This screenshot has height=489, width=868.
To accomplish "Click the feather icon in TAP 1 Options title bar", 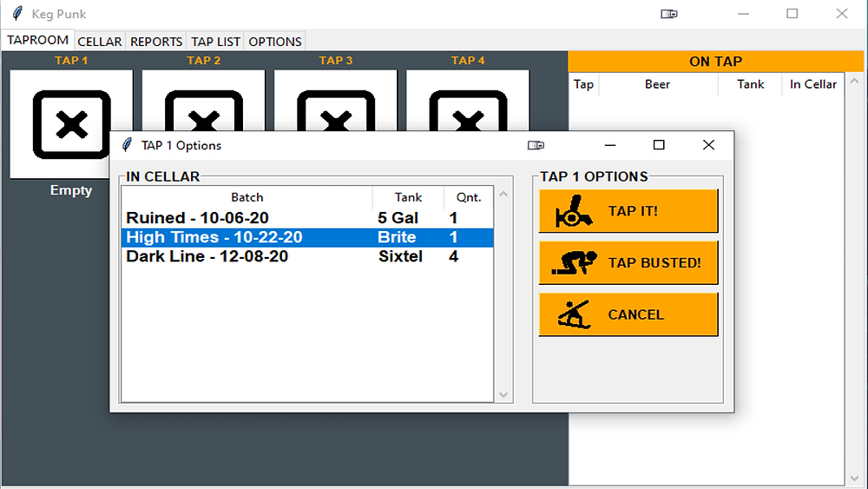I will click(127, 145).
